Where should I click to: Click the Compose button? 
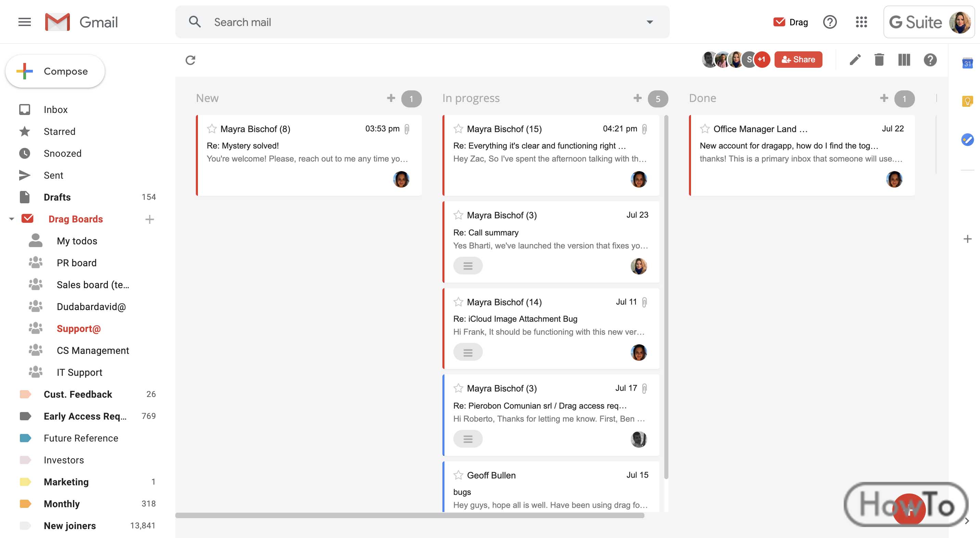tap(55, 71)
